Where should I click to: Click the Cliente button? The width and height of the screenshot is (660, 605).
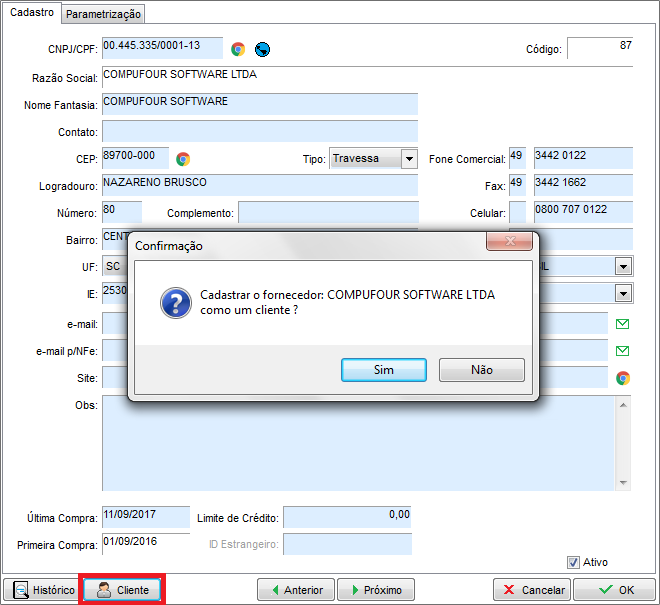click(x=122, y=590)
